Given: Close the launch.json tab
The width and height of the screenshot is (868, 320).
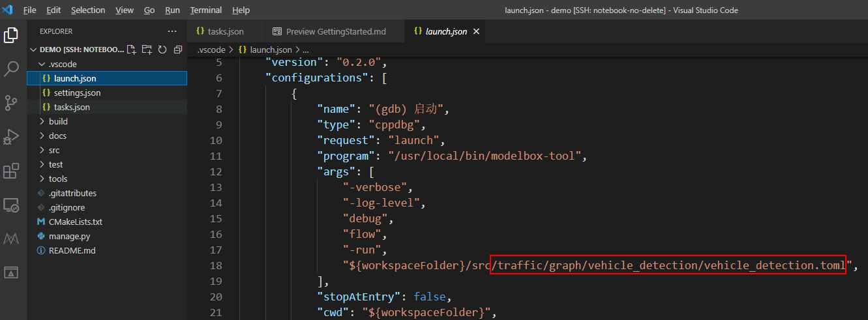Looking at the screenshot, I should pyautogui.click(x=476, y=31).
